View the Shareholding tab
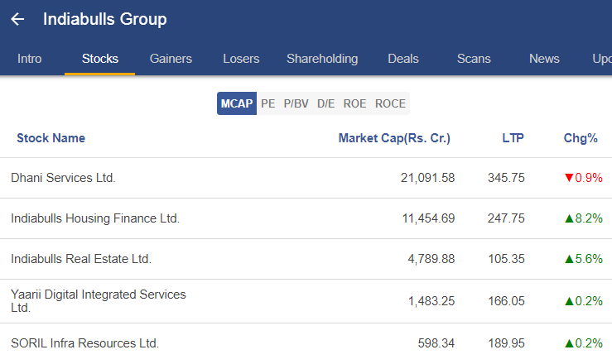This screenshot has width=612, height=364. click(322, 59)
